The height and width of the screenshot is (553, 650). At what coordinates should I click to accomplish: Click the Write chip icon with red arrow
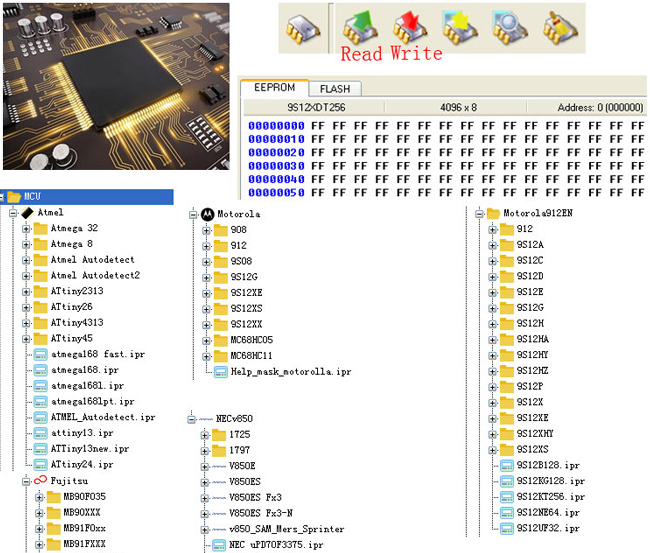(x=410, y=27)
